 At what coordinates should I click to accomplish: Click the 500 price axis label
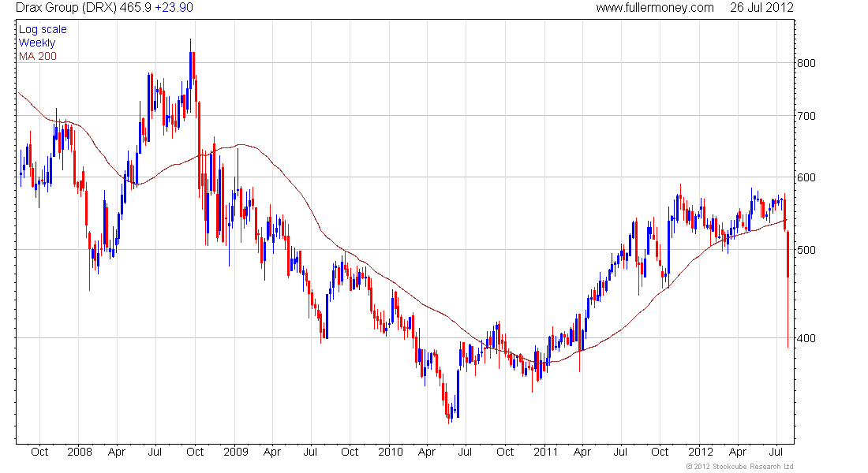(x=806, y=249)
